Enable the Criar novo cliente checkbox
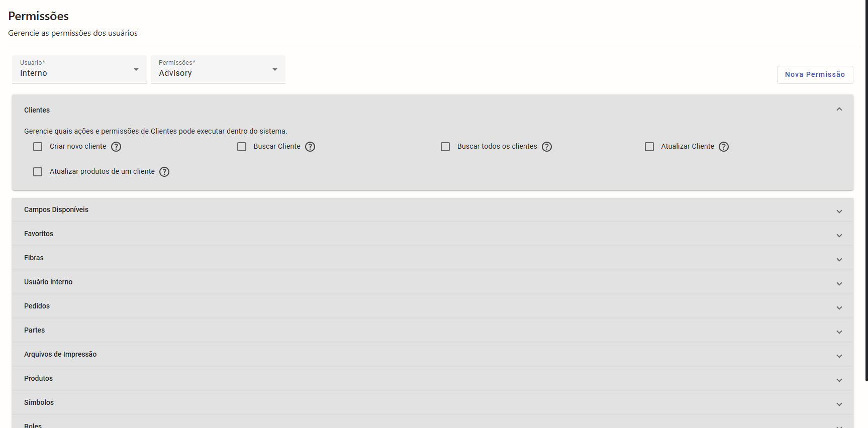868x428 pixels. pyautogui.click(x=38, y=147)
